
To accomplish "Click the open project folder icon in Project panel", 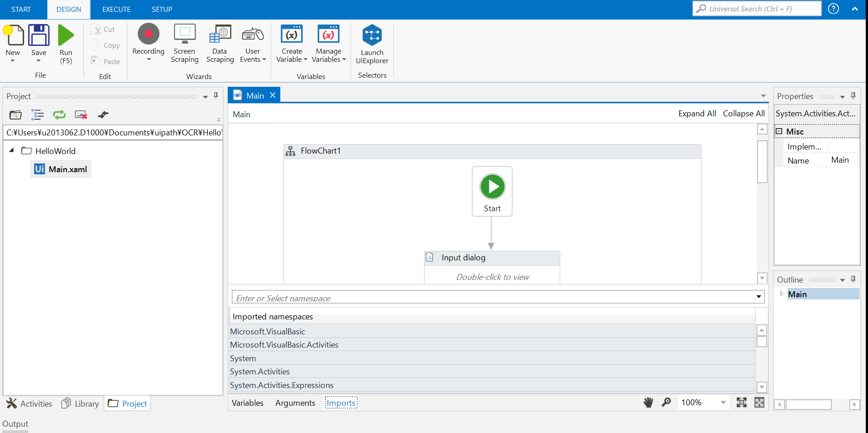I will pos(15,115).
